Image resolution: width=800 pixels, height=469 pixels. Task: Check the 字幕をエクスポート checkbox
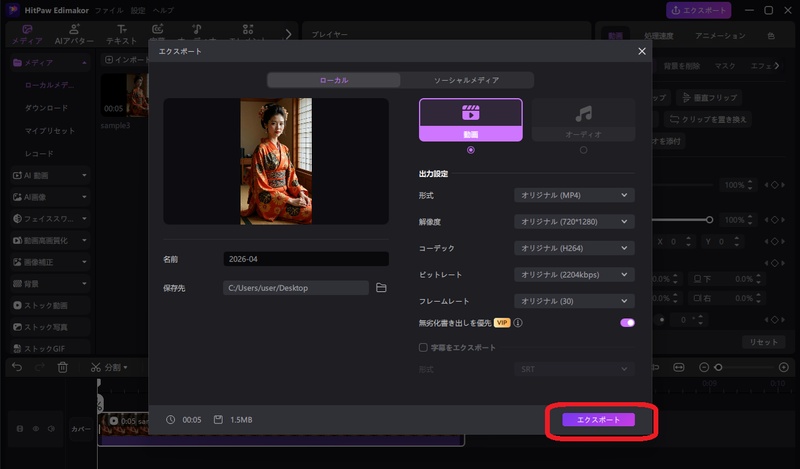(x=423, y=348)
